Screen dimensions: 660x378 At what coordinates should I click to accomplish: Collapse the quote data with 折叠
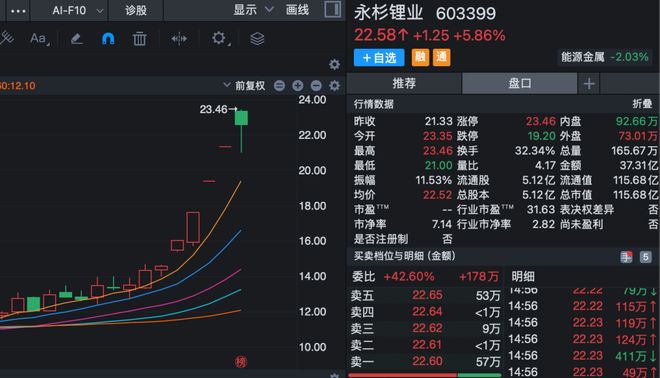(642, 104)
